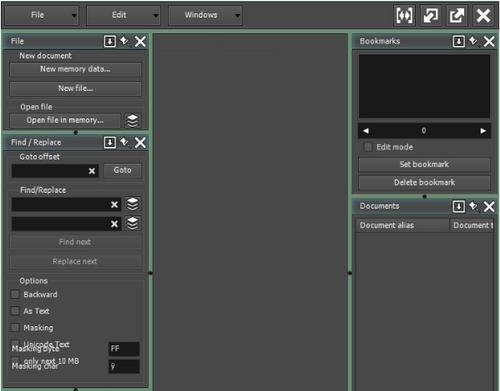Pin the Bookmarks panel
The height and width of the screenshot is (391, 500).
473,41
